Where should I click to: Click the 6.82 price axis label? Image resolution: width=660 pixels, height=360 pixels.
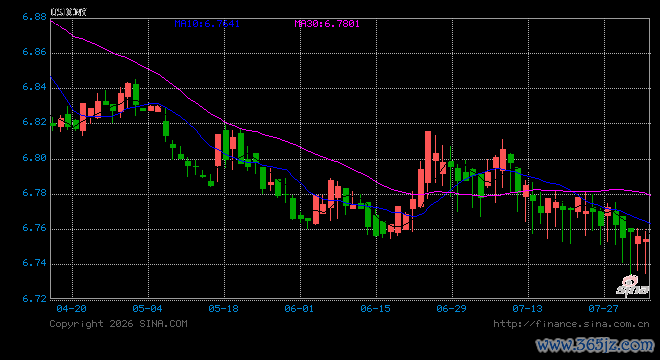coord(34,122)
